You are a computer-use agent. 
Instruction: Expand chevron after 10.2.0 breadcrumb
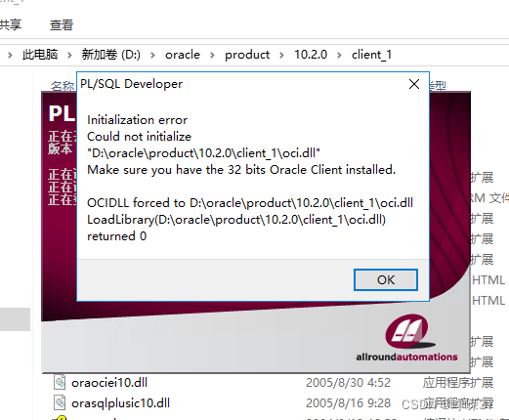tap(339, 55)
